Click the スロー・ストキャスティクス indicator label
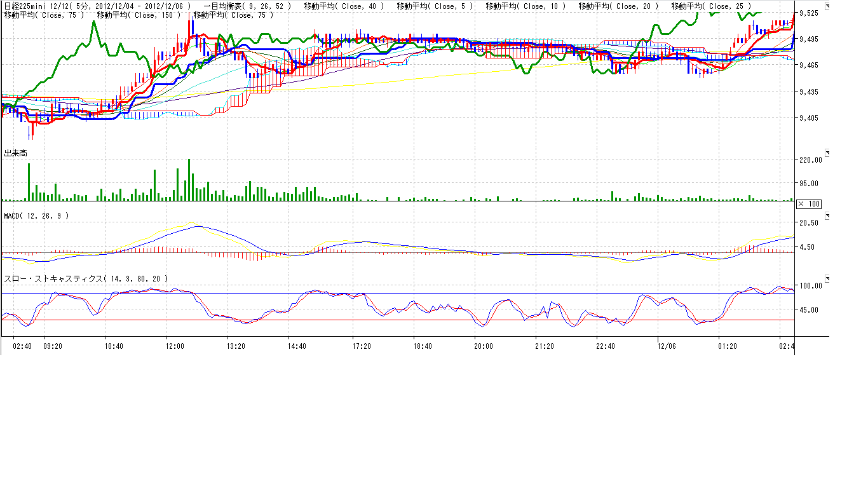The width and height of the screenshot is (868, 488). (86, 278)
